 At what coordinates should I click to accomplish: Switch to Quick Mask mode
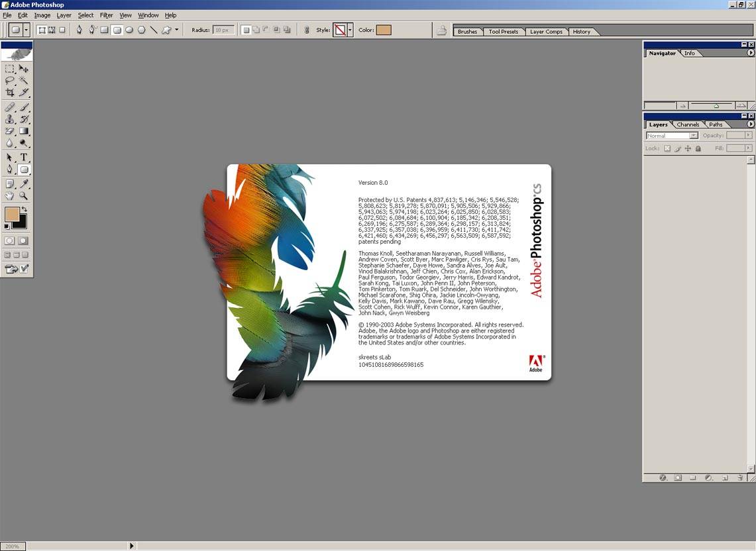tap(24, 240)
